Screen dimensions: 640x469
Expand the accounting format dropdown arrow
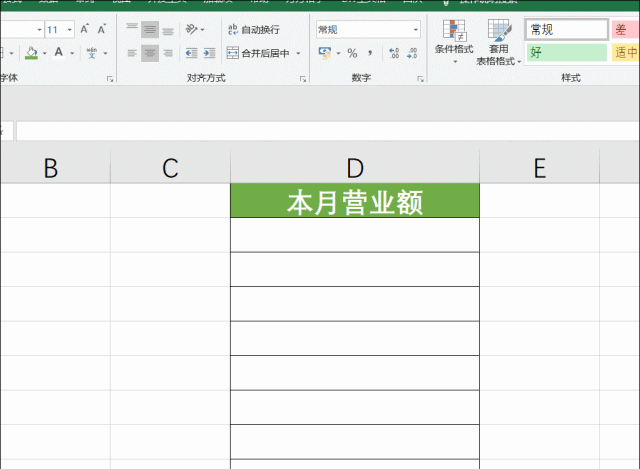click(x=338, y=53)
